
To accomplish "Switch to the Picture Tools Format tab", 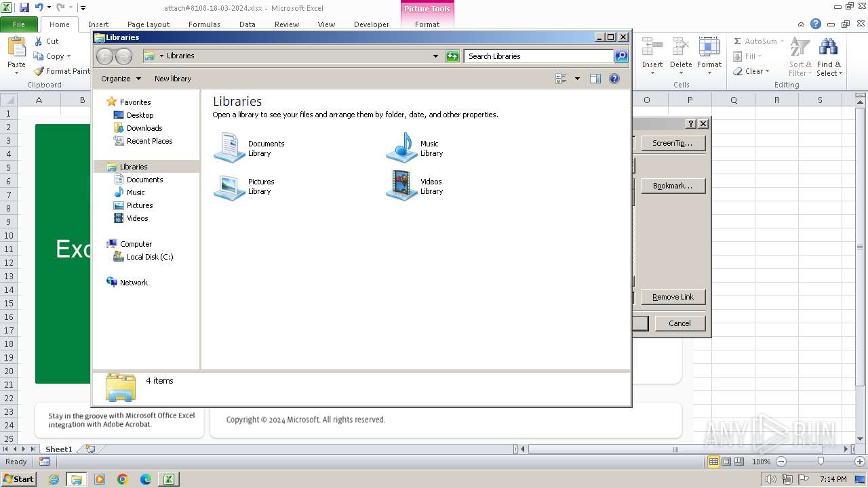I will [x=427, y=24].
